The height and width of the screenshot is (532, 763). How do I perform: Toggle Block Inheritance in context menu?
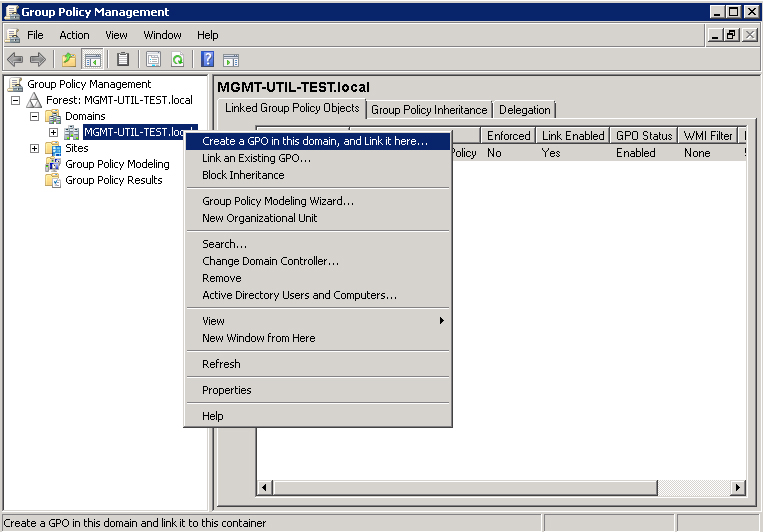pos(243,175)
